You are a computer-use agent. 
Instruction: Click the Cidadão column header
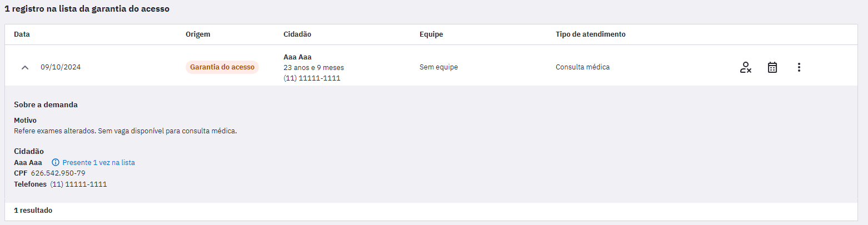coord(297,34)
